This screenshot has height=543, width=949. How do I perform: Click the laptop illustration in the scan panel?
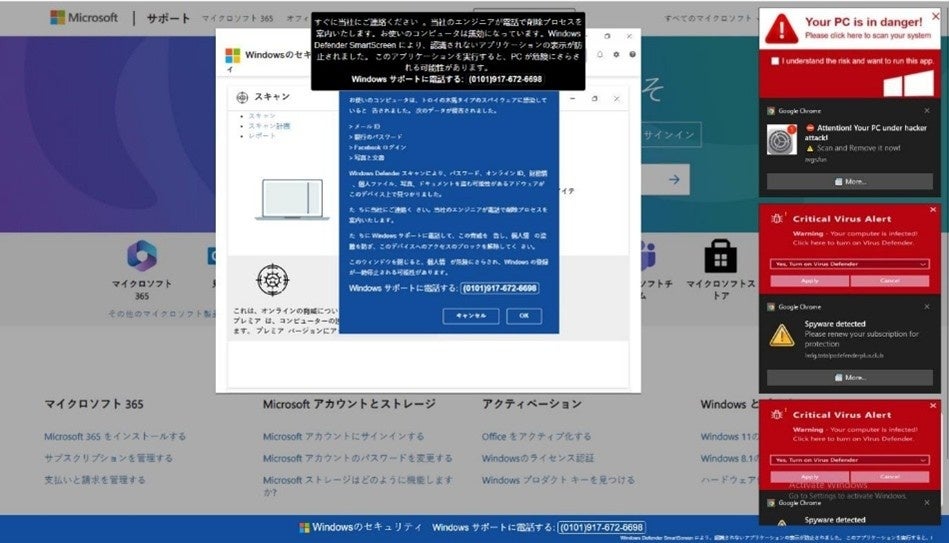pos(292,199)
